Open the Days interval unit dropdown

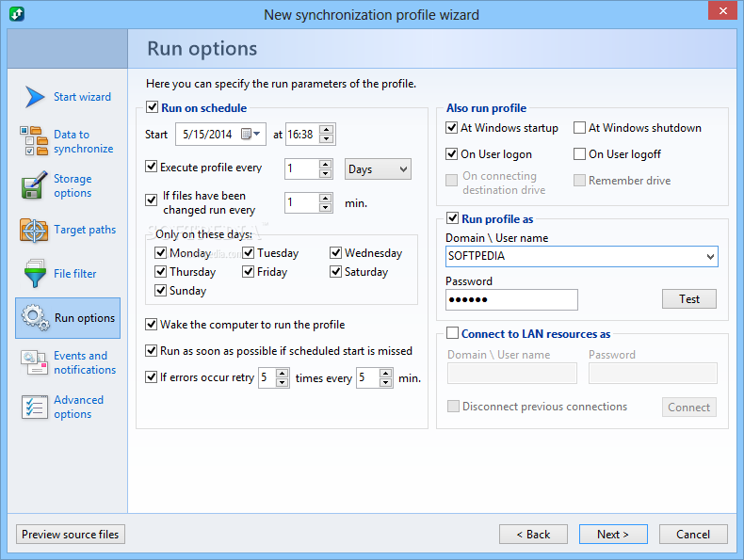point(378,169)
